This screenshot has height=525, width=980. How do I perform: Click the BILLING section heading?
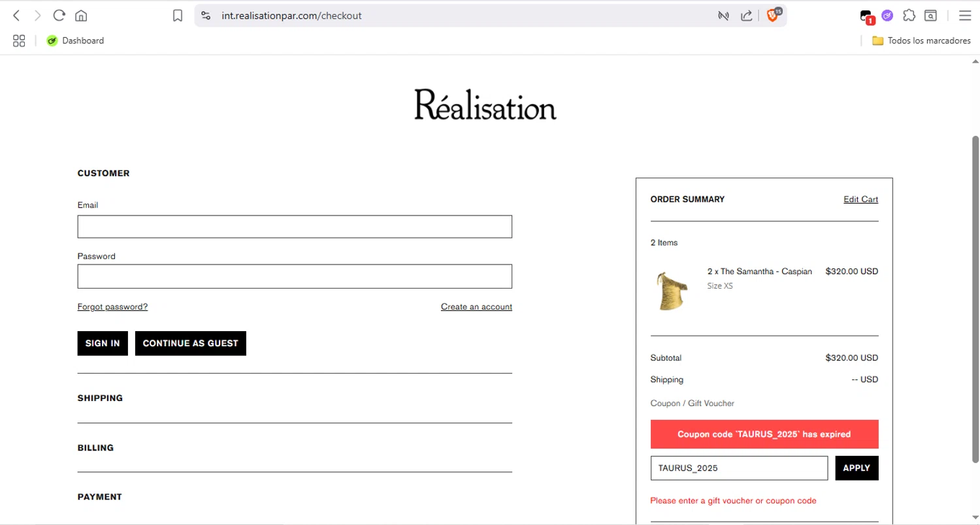(95, 448)
